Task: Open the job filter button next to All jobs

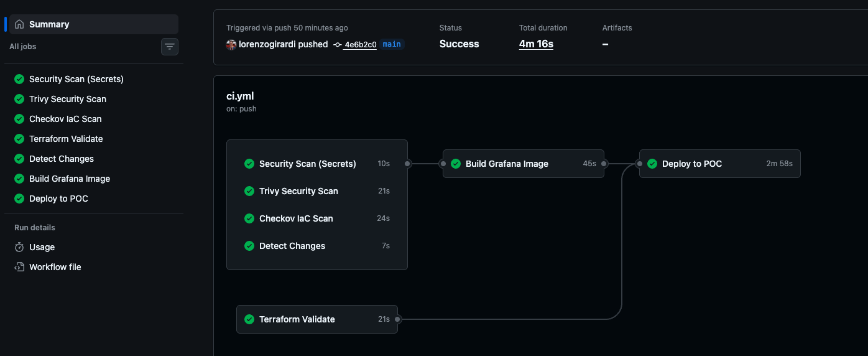Action: coord(170,47)
